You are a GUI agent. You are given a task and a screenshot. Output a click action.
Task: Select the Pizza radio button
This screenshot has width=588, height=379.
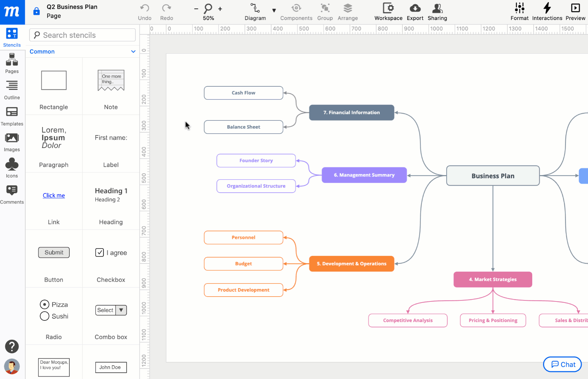45,305
